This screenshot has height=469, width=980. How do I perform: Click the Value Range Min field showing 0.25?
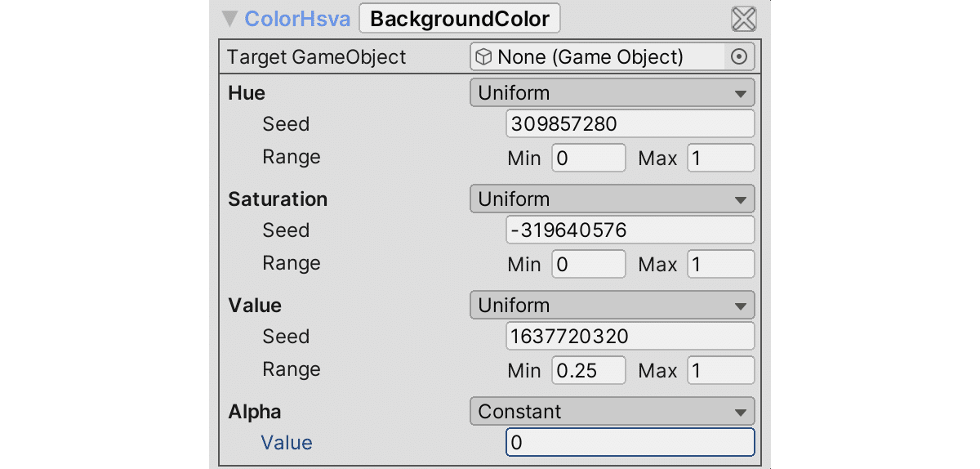(x=589, y=370)
